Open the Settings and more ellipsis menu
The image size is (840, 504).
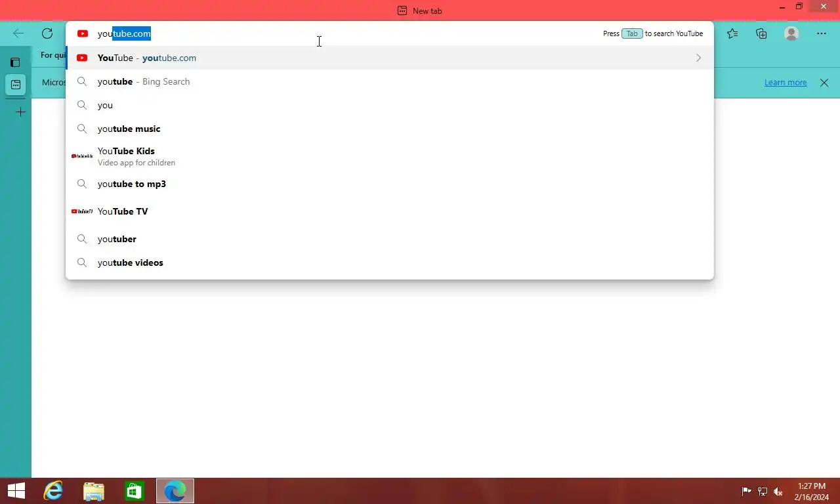pos(822,33)
